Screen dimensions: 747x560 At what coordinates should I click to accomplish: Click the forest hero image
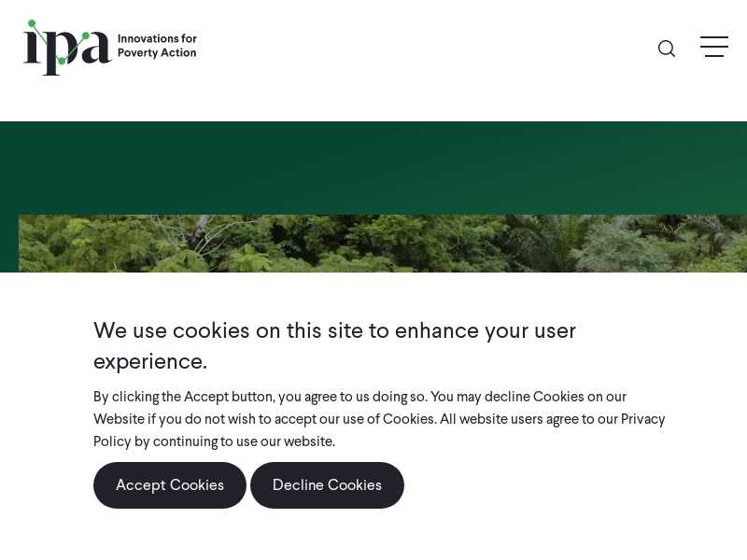point(383,244)
